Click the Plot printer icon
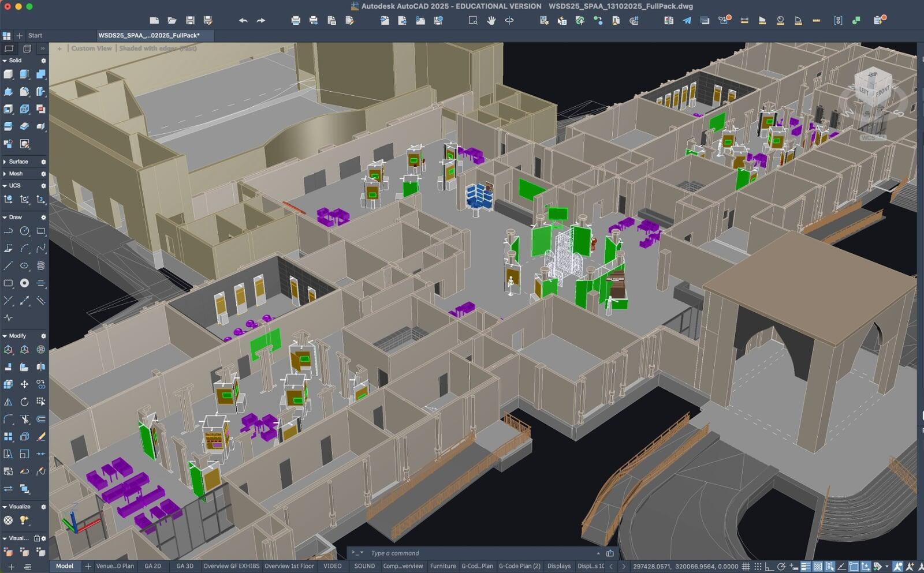Viewport: 924px width, 573px height. pos(296,20)
